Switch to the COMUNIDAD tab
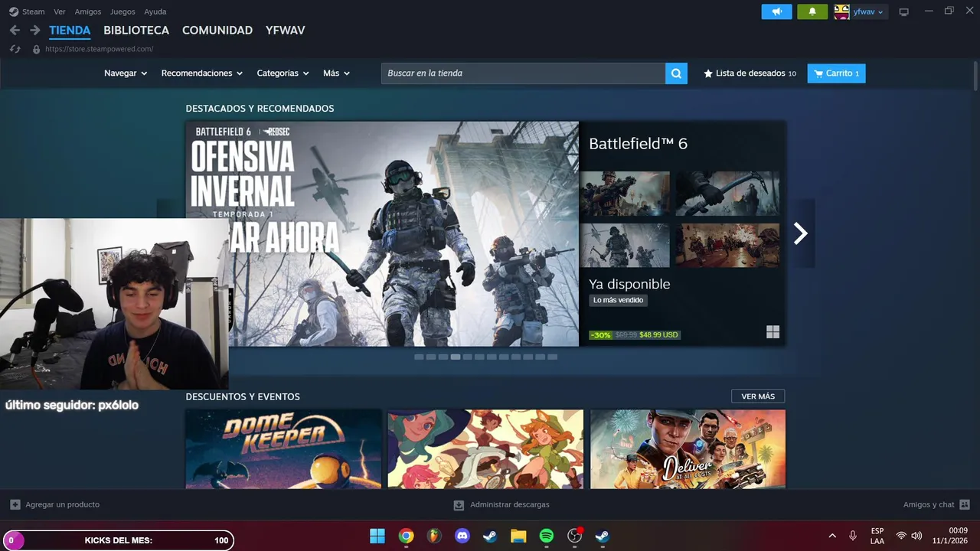The height and width of the screenshot is (551, 980). pos(217,31)
